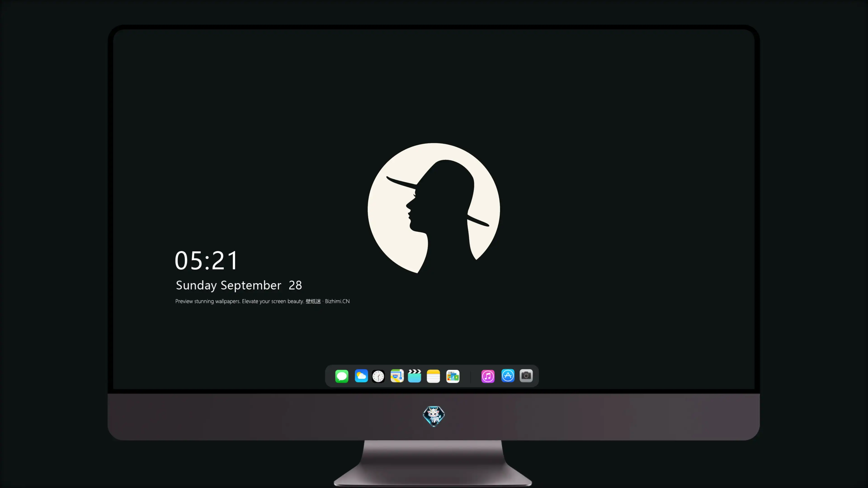
Task: Open the yellow Notes app
Action: (433, 376)
